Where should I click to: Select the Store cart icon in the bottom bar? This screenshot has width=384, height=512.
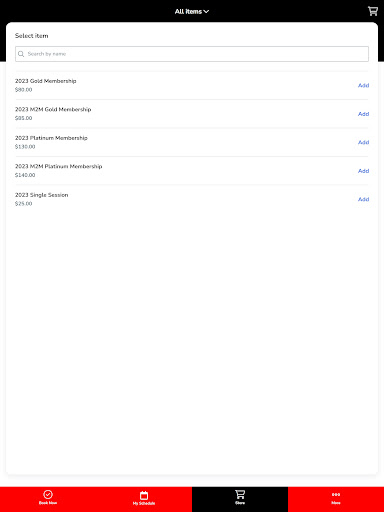coord(240,494)
